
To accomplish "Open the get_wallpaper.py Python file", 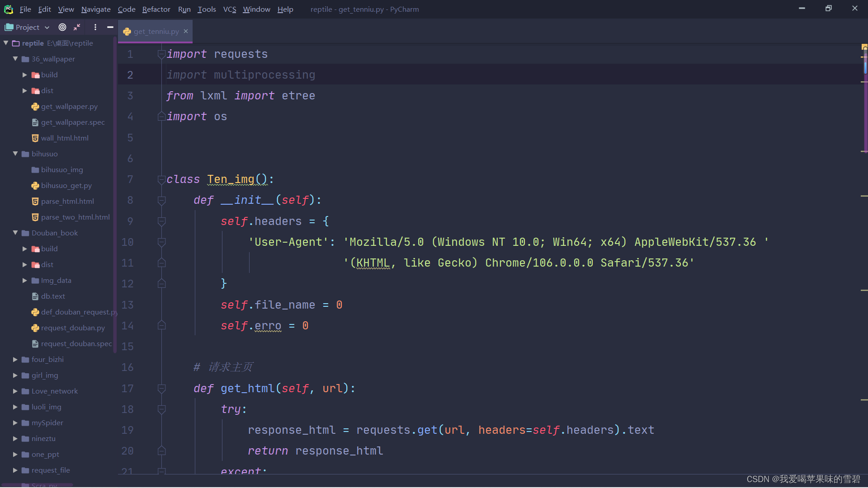I will click(69, 107).
